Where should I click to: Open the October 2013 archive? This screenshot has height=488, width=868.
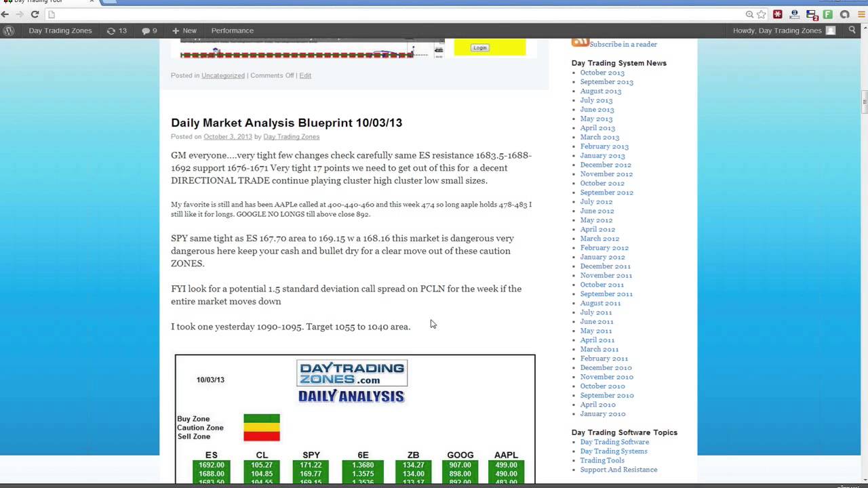coord(602,73)
